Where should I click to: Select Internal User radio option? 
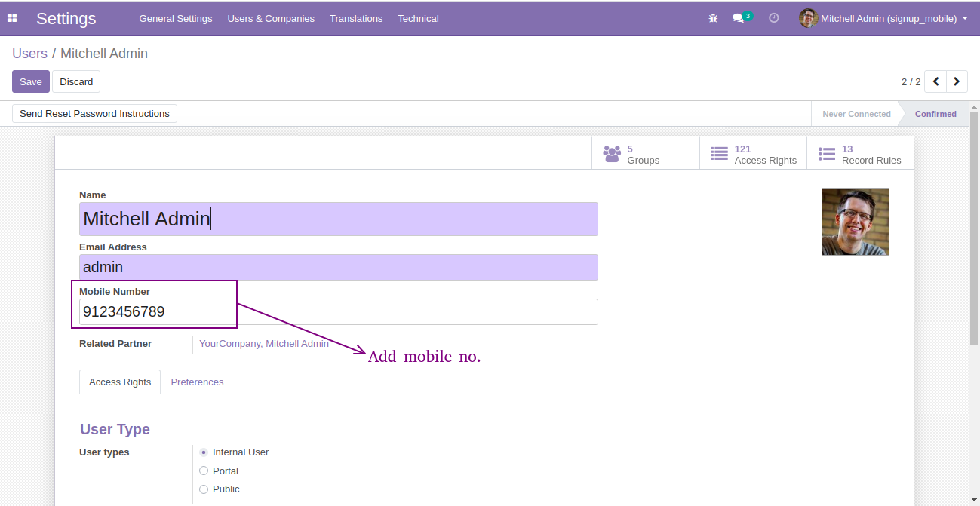[204, 452]
